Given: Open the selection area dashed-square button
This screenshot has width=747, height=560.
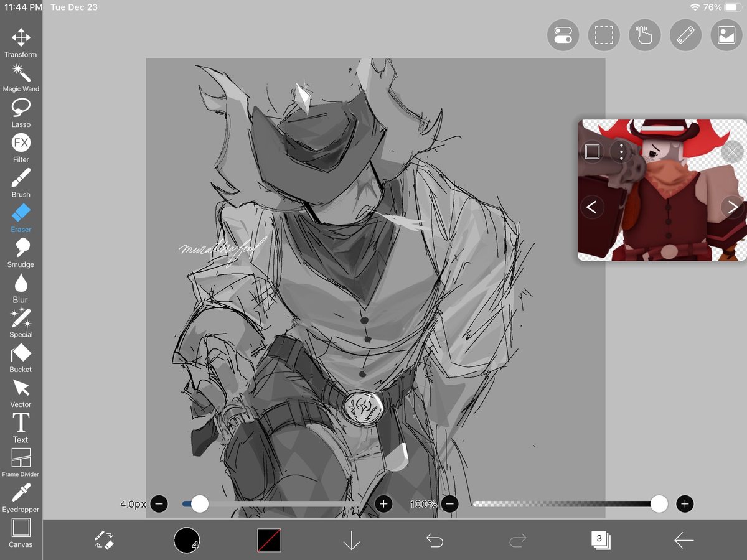Looking at the screenshot, I should pos(604,35).
